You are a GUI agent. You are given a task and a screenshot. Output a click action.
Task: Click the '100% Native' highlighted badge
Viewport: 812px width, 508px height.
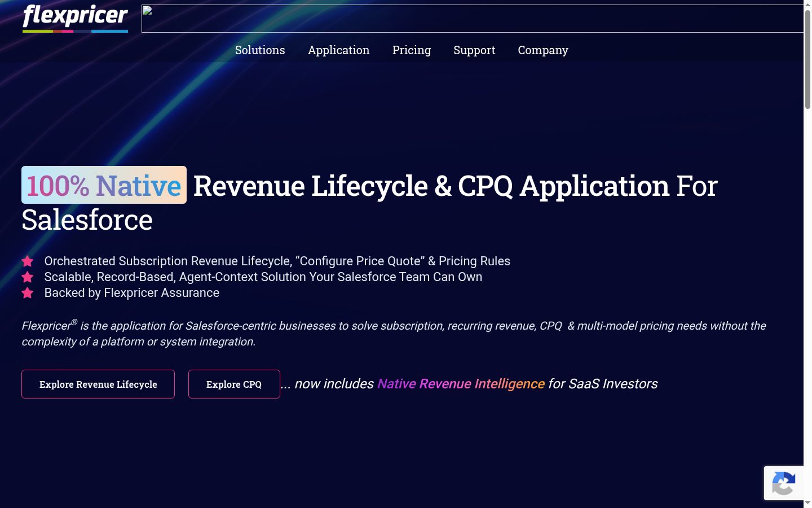pyautogui.click(x=104, y=185)
